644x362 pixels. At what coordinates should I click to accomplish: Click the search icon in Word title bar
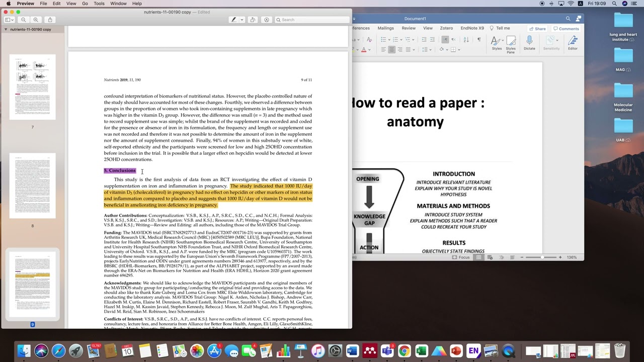pyautogui.click(x=568, y=19)
